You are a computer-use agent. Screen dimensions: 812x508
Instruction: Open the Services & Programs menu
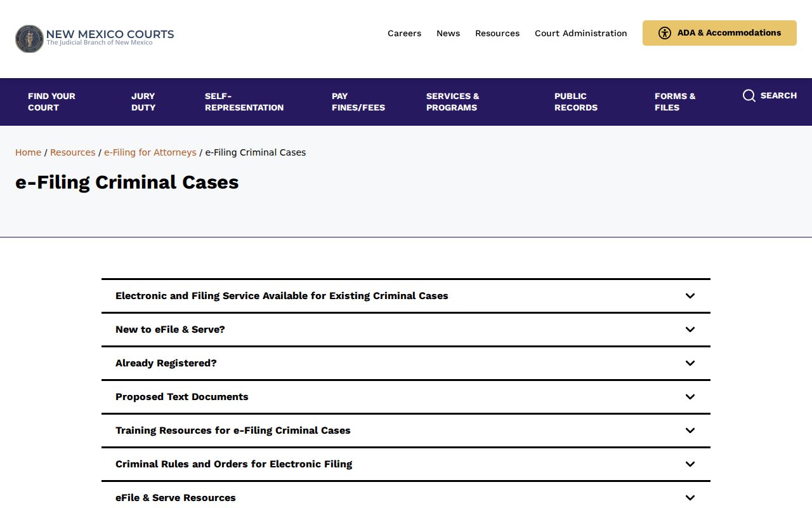(x=453, y=102)
